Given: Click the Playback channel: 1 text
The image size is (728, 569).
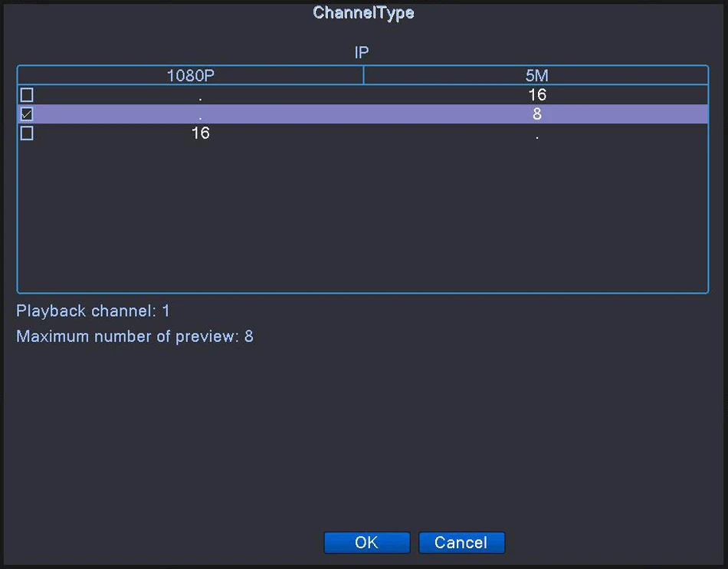Looking at the screenshot, I should [93, 311].
